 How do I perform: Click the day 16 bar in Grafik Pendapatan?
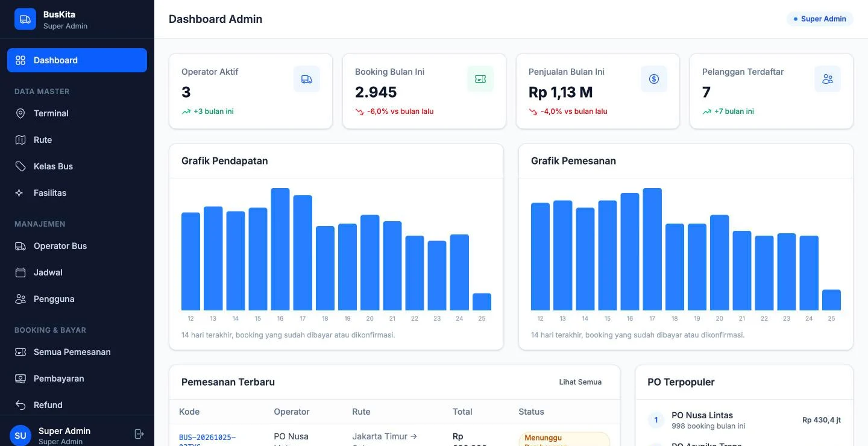coord(280,249)
